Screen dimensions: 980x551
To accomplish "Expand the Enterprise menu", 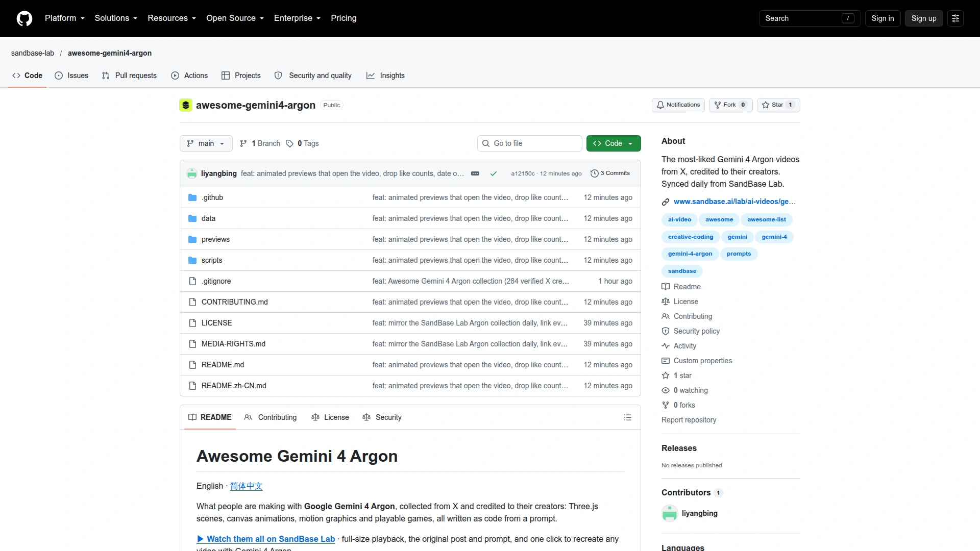I will pos(297,18).
